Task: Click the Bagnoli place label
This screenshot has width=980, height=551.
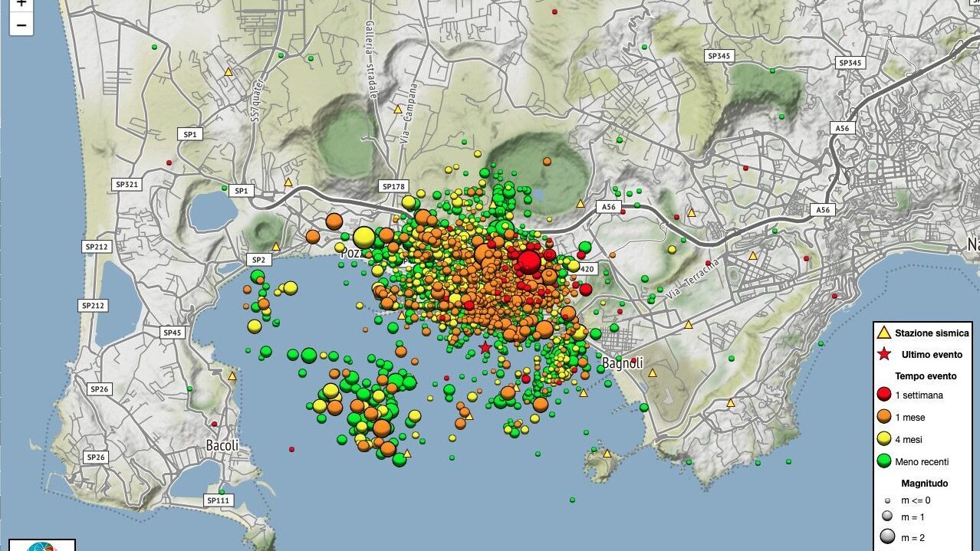Action: [622, 363]
